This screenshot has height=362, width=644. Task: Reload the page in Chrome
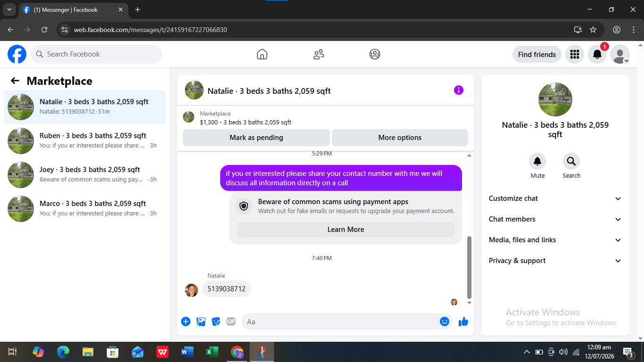click(44, 30)
